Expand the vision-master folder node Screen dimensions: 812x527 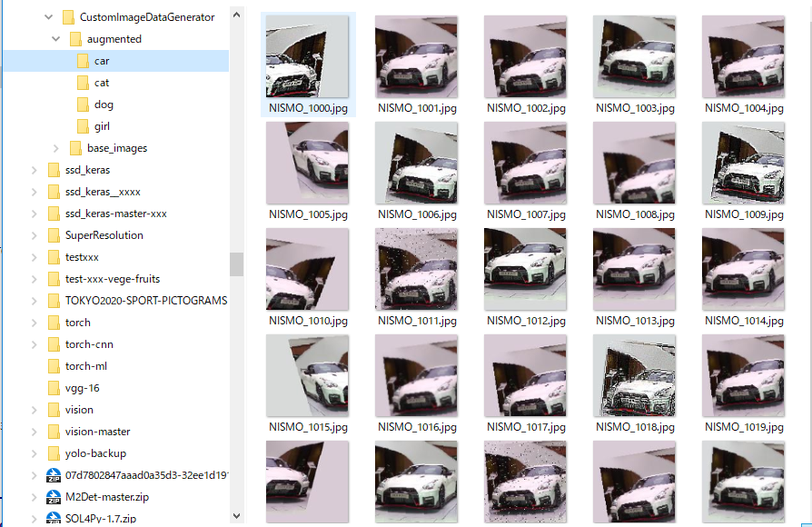pyautogui.click(x=35, y=432)
